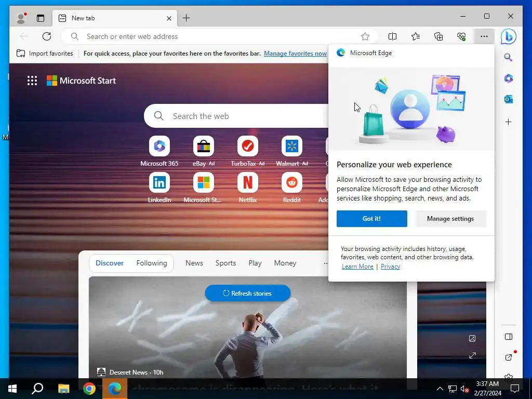Viewport: 532px width, 399px height.
Task: Switch to the Sports tab
Action: [x=225, y=263]
